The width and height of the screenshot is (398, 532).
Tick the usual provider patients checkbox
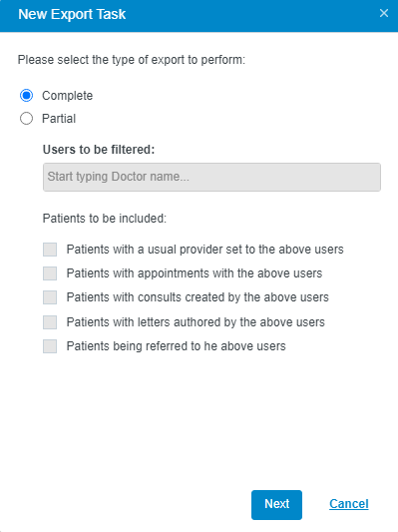point(50,250)
